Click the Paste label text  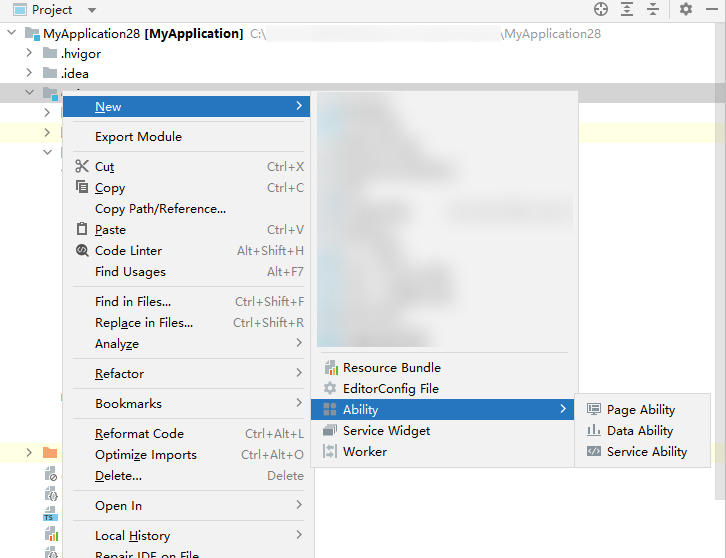[110, 230]
